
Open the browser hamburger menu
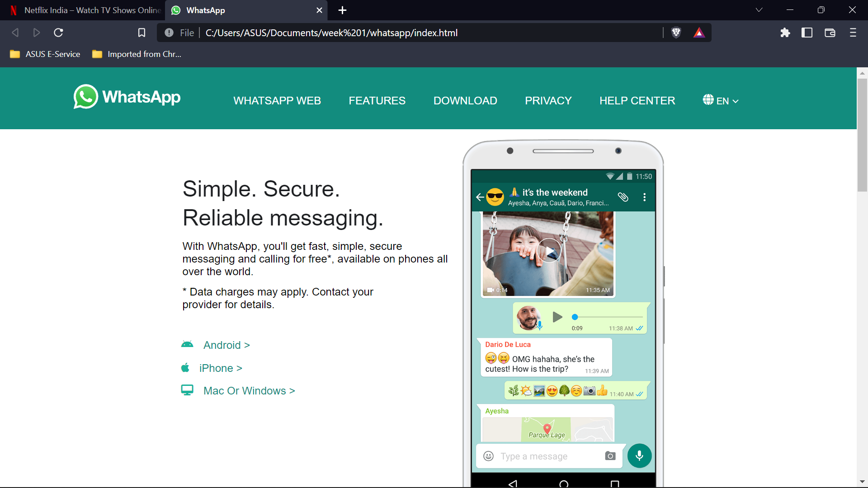(853, 33)
